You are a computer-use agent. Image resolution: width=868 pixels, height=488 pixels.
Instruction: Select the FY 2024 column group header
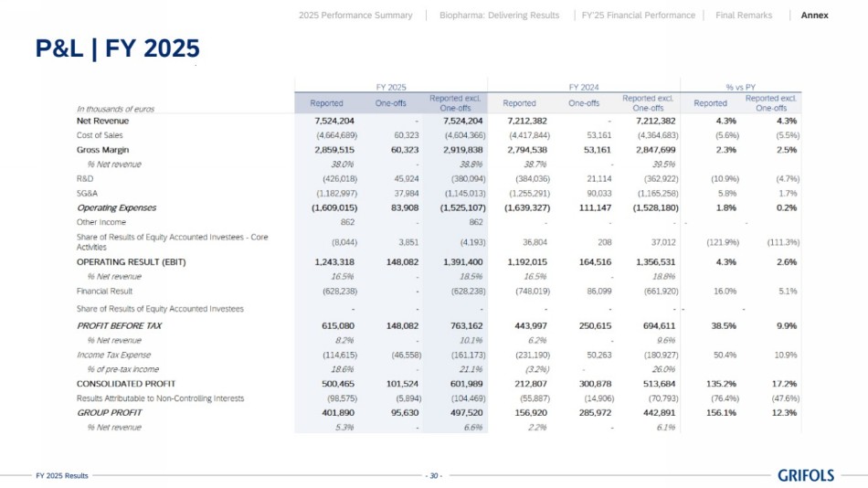coord(583,87)
